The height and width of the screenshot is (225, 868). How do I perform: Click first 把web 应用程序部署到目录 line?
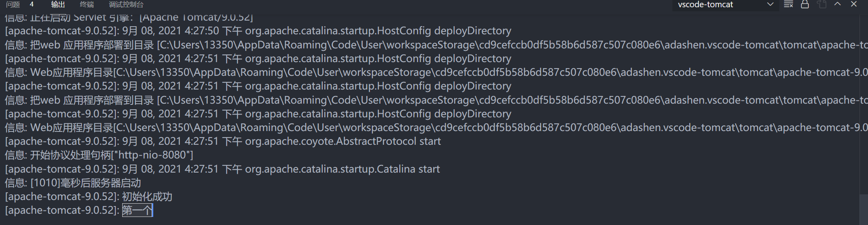click(436, 45)
